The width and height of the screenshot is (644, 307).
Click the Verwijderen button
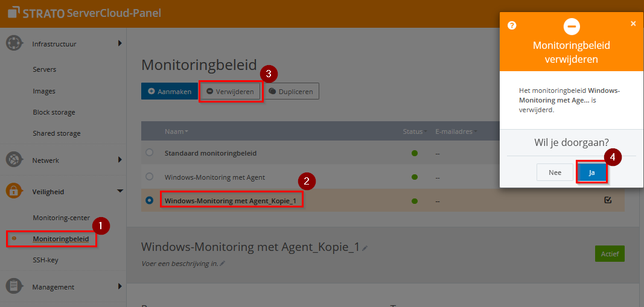[x=231, y=92]
